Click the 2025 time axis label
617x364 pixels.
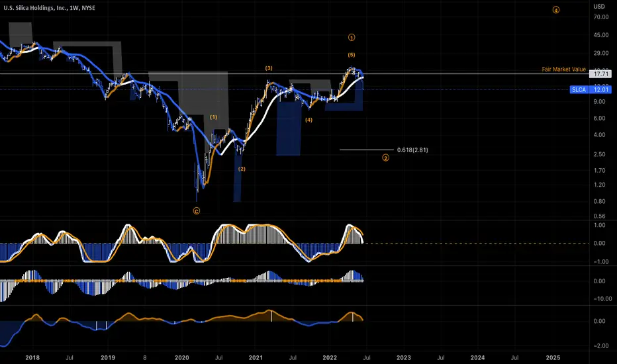(x=553, y=357)
